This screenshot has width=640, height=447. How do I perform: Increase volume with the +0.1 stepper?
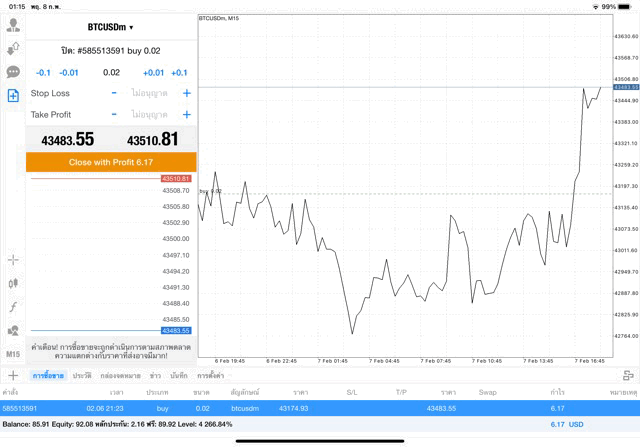click(x=179, y=73)
